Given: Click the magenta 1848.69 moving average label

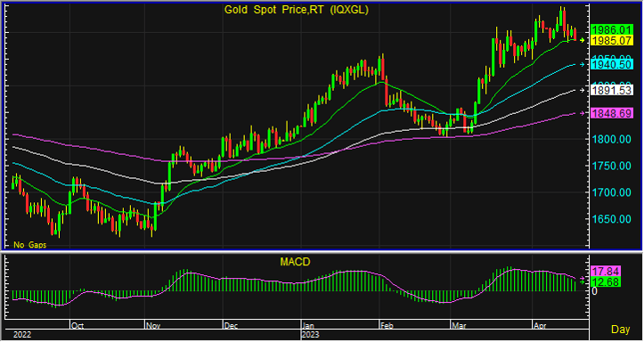Looking at the screenshot, I should coord(611,113).
